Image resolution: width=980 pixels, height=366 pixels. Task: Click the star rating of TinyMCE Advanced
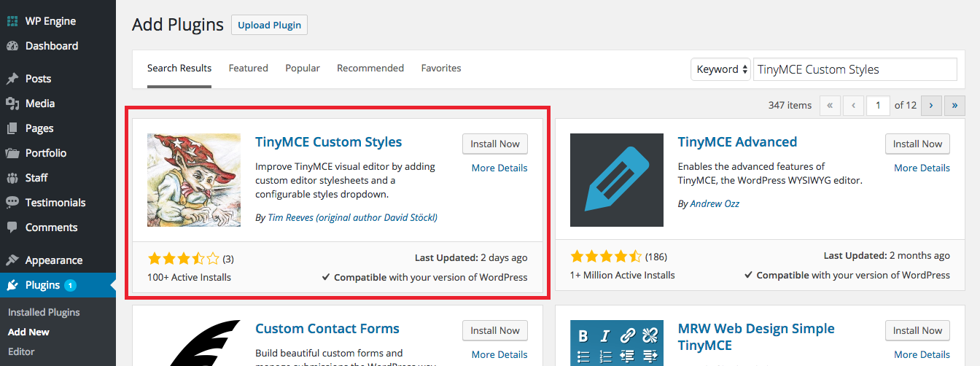[606, 257]
